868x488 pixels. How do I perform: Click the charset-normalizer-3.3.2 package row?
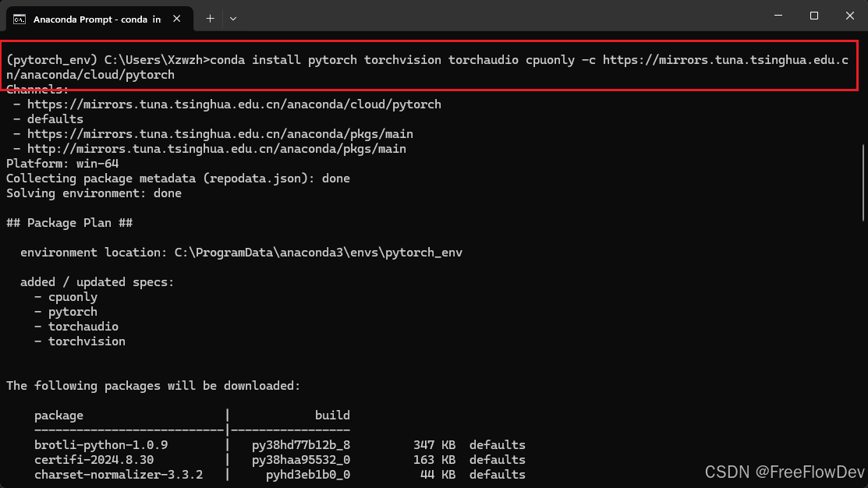tap(279, 475)
